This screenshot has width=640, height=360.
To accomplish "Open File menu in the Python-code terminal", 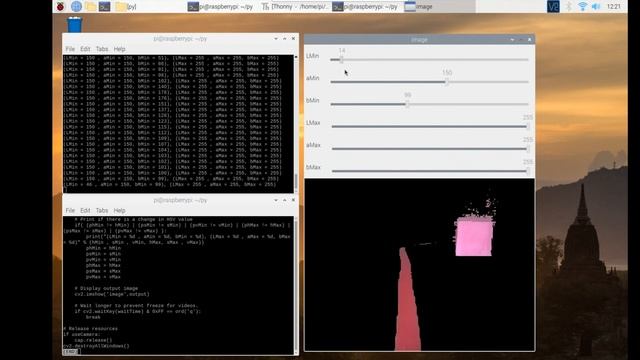I will point(70,211).
